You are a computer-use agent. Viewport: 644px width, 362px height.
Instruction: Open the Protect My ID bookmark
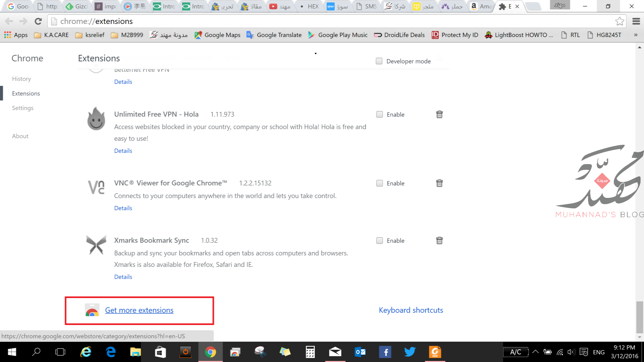coord(455,35)
